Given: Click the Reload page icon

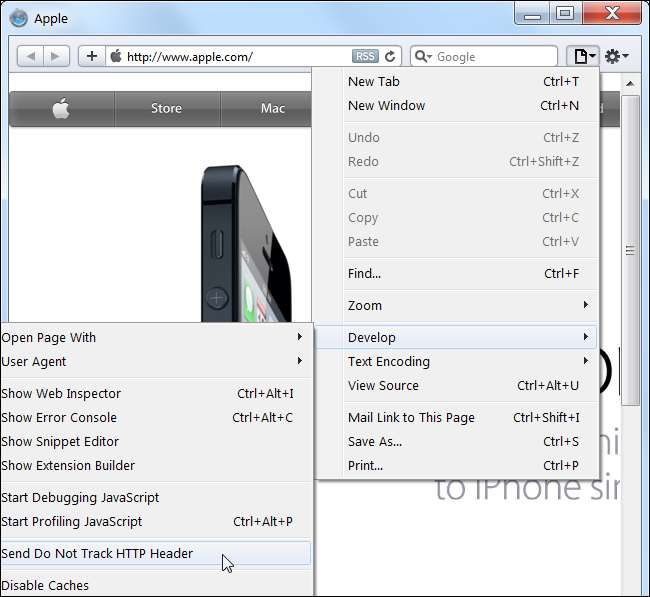Looking at the screenshot, I should point(390,56).
